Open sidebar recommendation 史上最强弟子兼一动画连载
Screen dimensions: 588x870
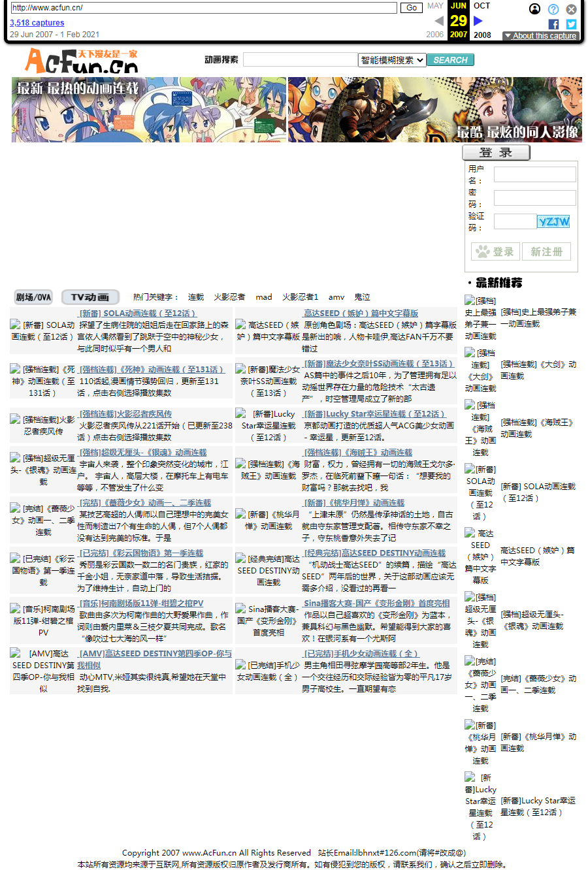pyautogui.click(x=538, y=318)
